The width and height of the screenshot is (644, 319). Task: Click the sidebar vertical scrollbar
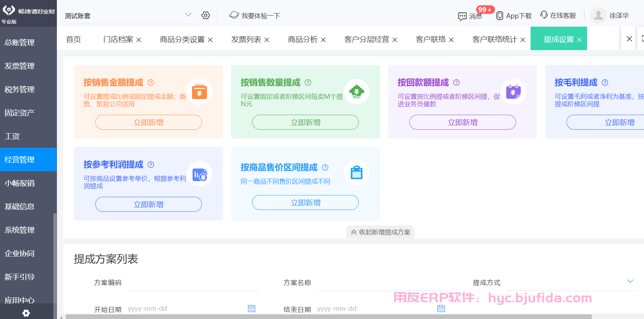click(x=55, y=266)
